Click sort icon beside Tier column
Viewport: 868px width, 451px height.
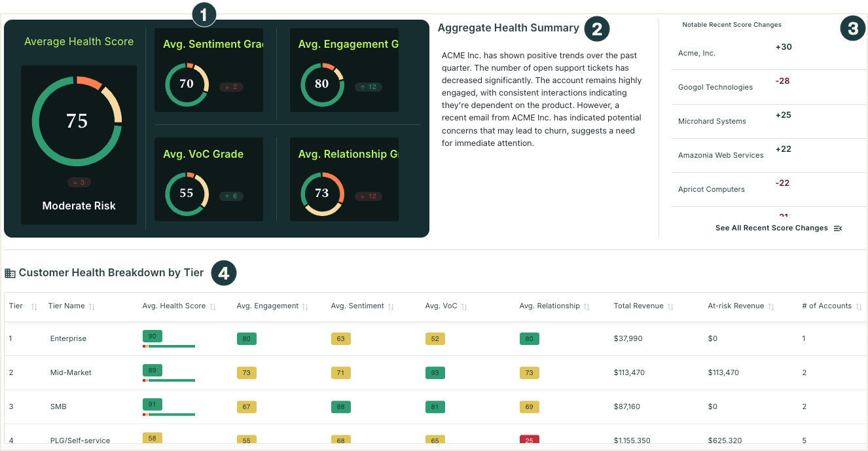(x=34, y=306)
